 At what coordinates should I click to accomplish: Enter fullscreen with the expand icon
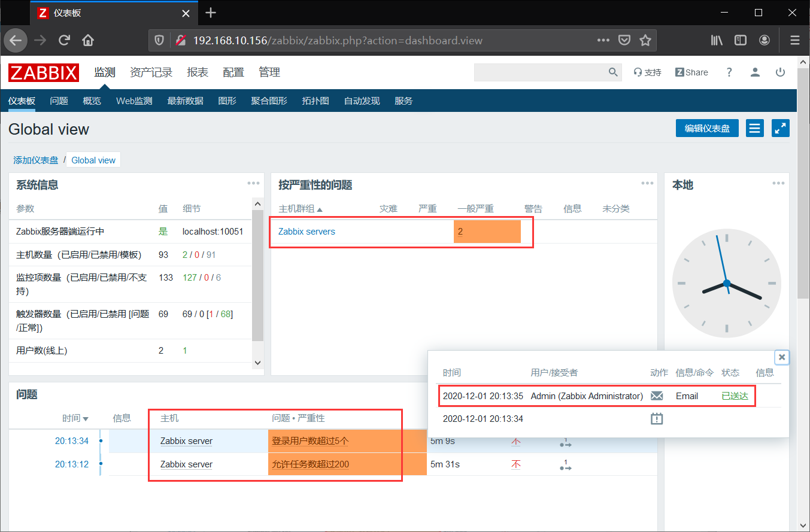(x=781, y=128)
